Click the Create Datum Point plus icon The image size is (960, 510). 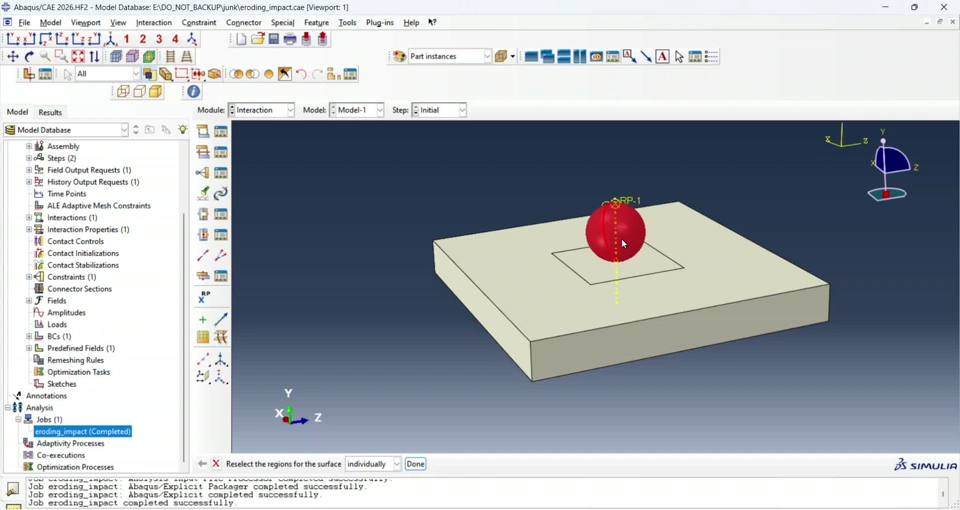[x=203, y=320]
